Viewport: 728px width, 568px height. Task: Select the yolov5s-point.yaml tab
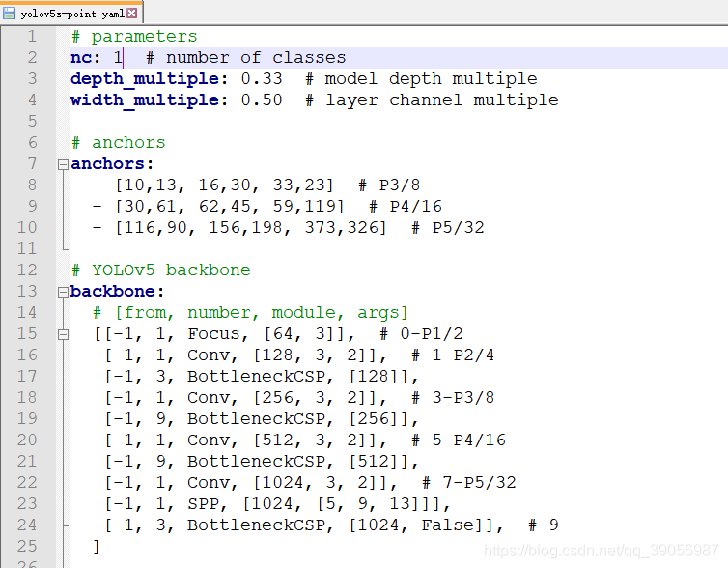coord(71,13)
